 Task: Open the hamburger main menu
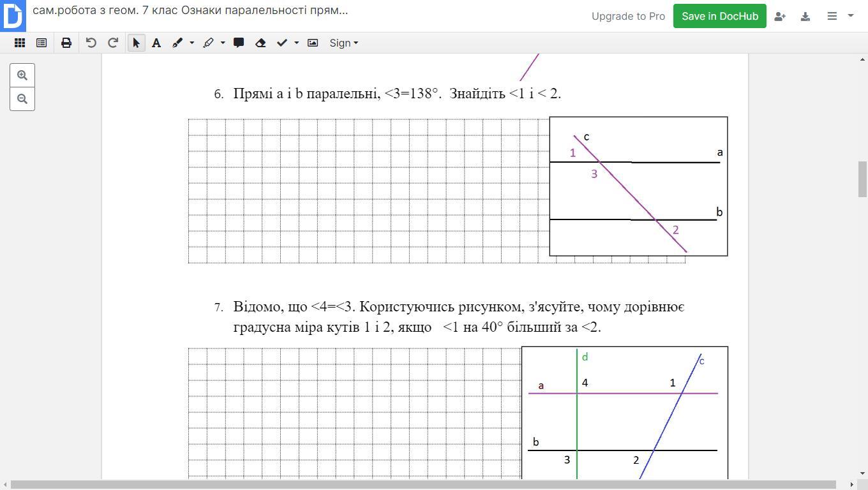[x=832, y=16]
